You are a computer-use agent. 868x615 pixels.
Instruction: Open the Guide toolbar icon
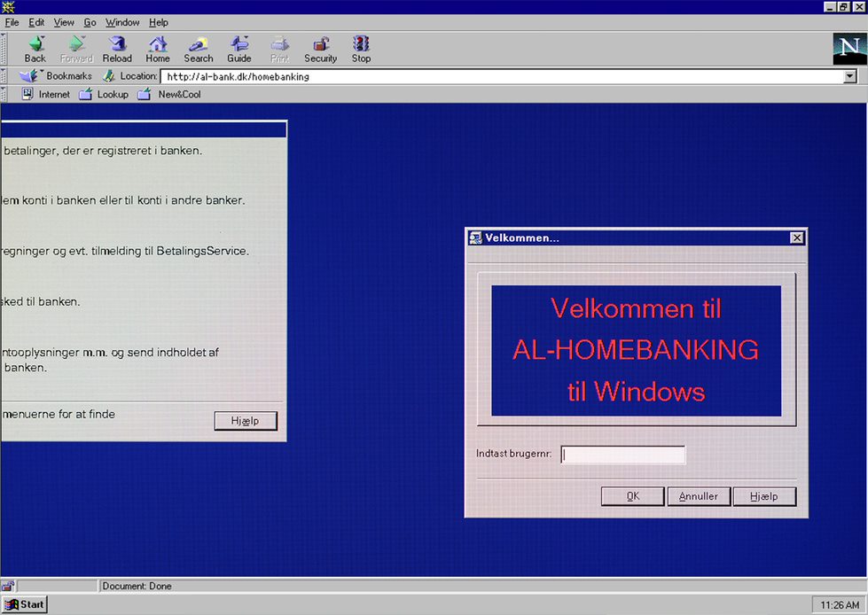click(239, 50)
